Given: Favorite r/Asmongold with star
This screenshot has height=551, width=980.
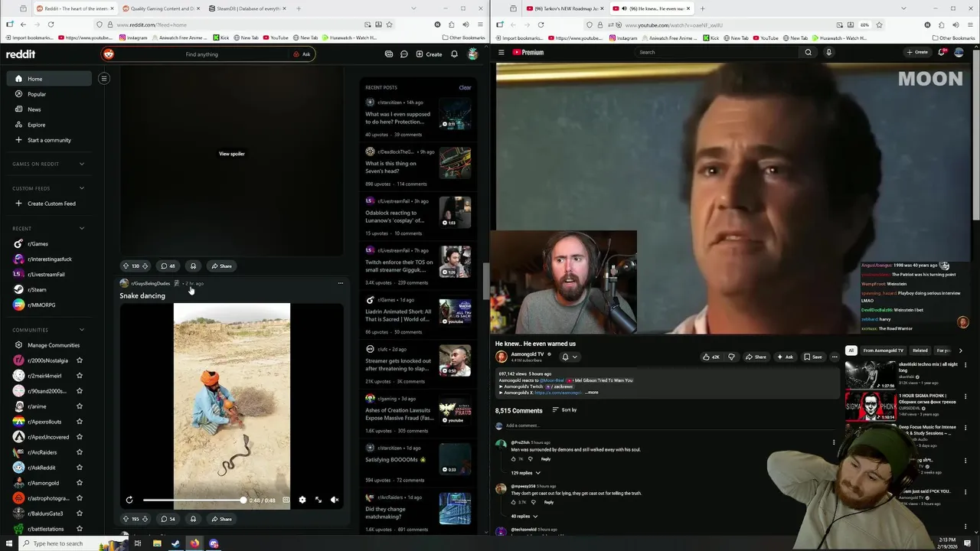Looking at the screenshot, I should [80, 483].
